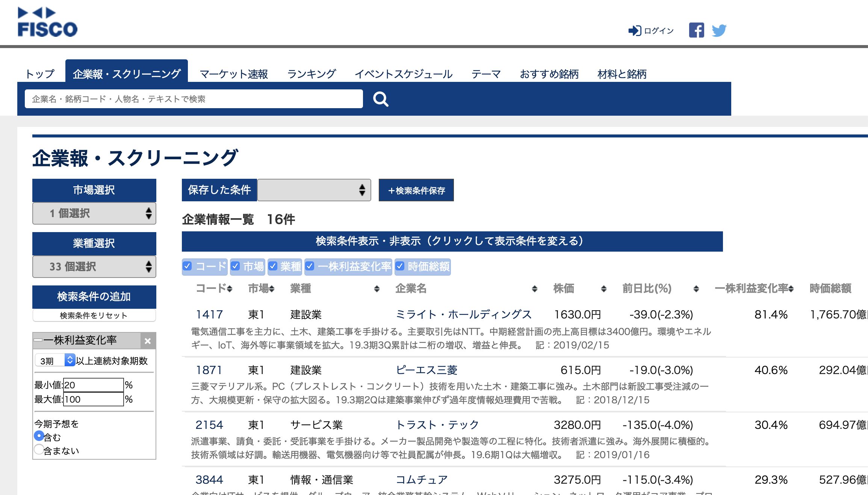
Task: Open ピーエス三菱 company link
Action: pos(427,370)
